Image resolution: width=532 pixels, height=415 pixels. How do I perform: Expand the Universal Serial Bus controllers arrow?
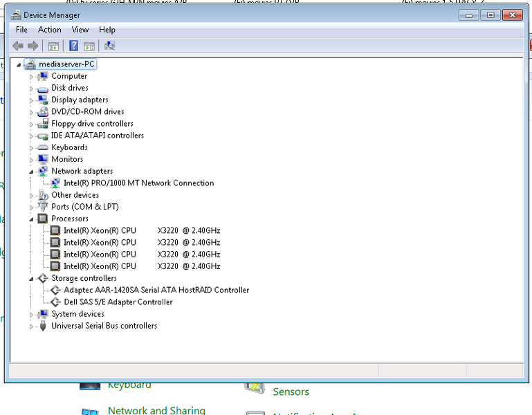(x=31, y=326)
